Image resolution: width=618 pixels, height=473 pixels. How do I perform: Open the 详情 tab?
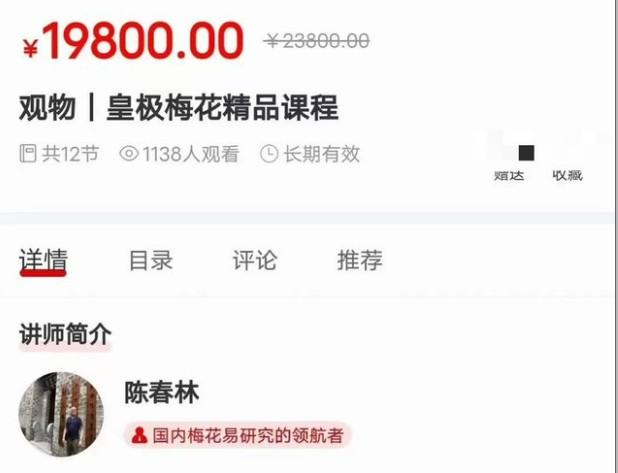tap(43, 260)
